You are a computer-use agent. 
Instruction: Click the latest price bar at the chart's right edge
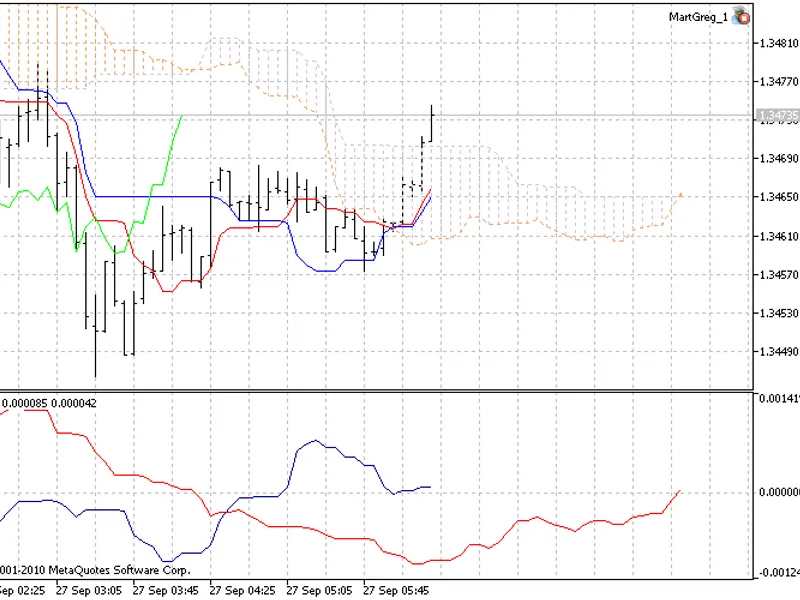[432, 122]
